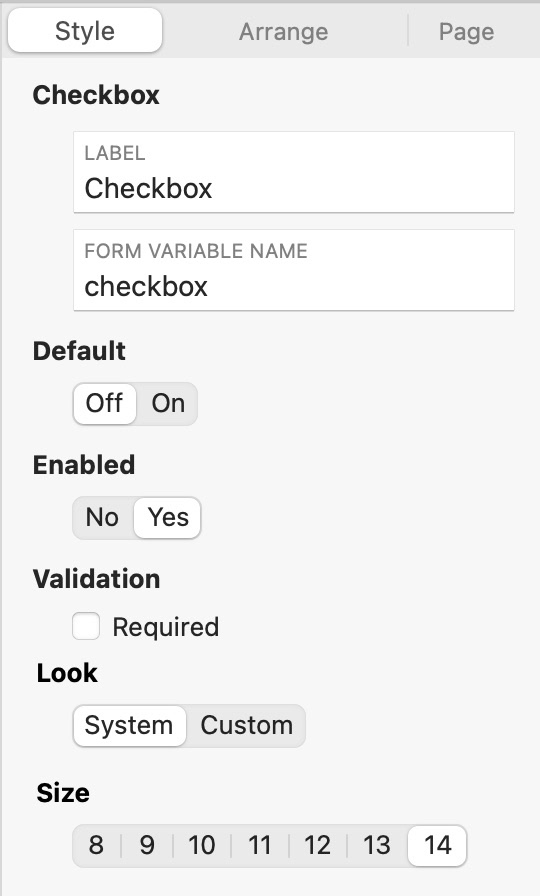Image resolution: width=540 pixels, height=896 pixels.
Task: Set Default to Off
Action: pos(105,403)
